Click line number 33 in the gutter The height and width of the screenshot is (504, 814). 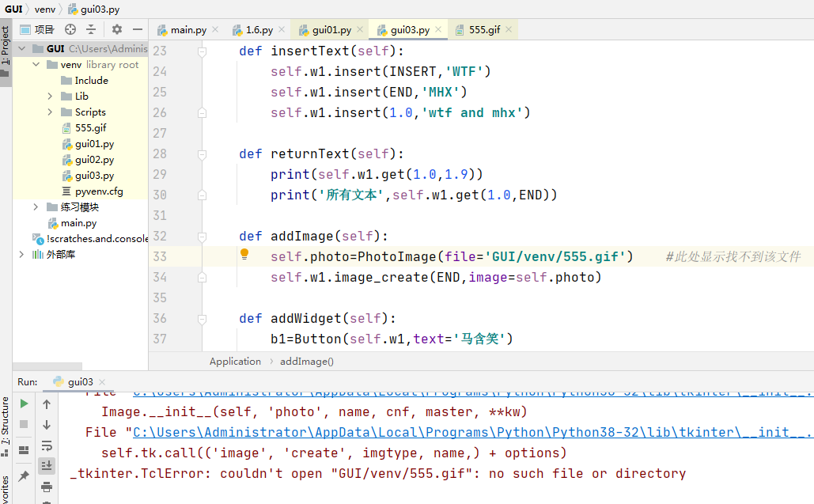pos(160,256)
